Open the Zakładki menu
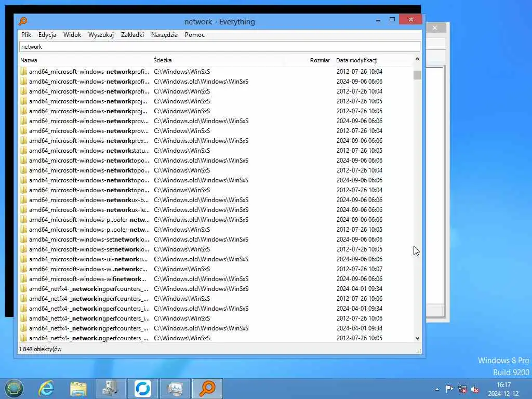 pos(132,35)
